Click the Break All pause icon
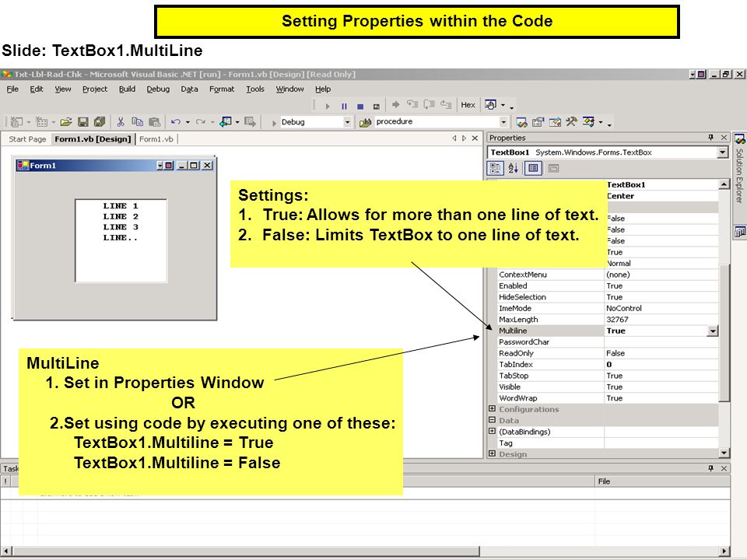Viewport: 747px width, 560px height. tap(345, 107)
